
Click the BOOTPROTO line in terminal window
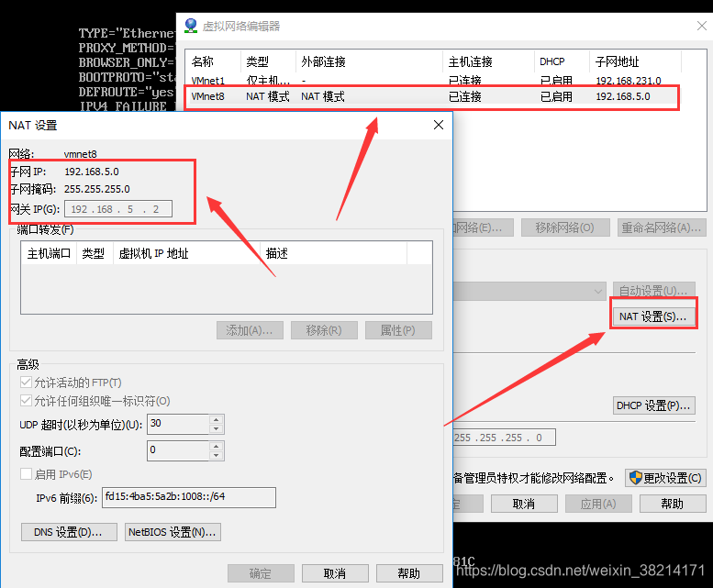(128, 77)
